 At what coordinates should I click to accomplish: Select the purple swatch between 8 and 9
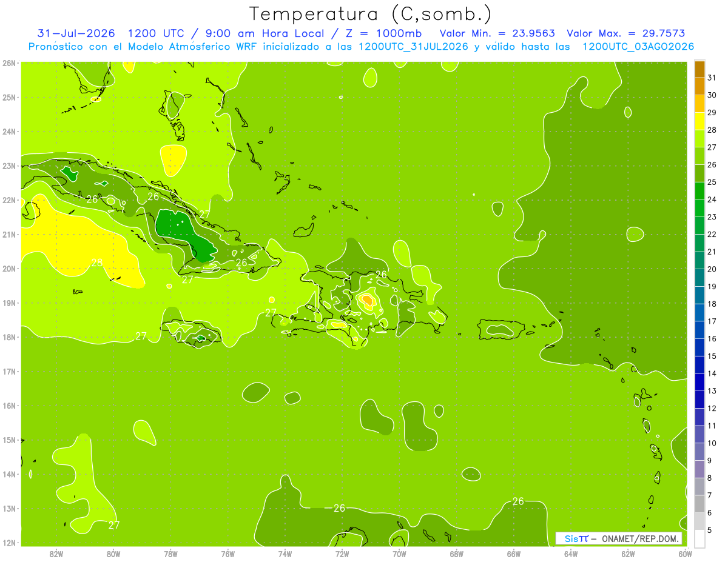point(699,469)
